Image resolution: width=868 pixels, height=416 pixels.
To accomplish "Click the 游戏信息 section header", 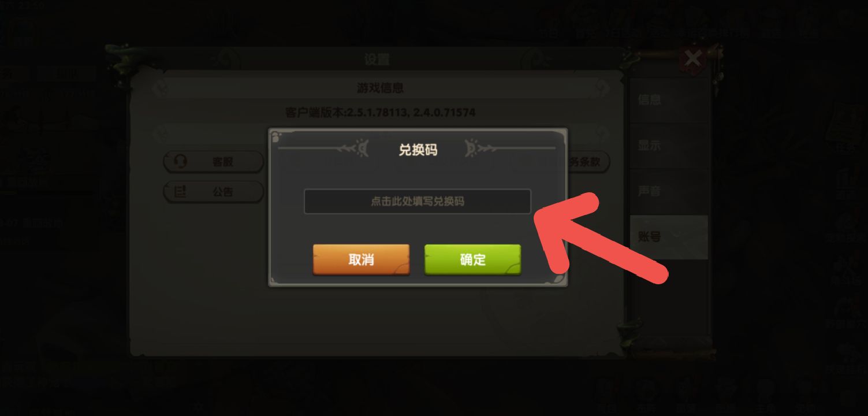I will pos(380,88).
